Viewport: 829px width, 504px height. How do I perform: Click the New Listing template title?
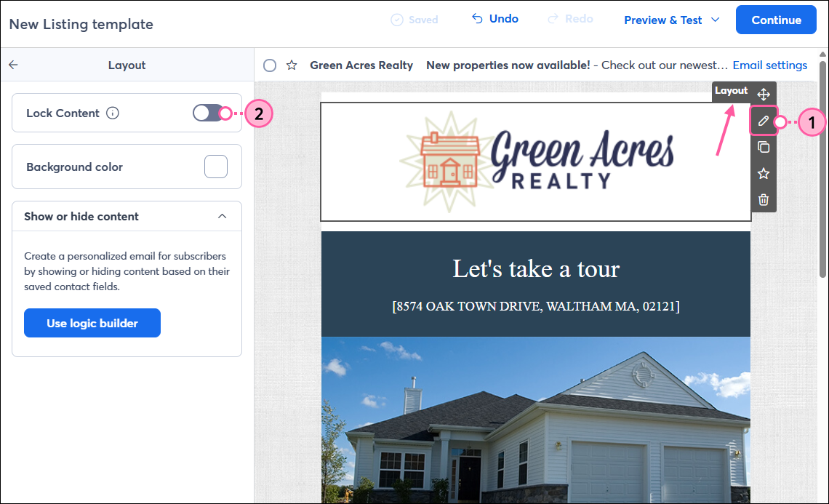click(81, 24)
